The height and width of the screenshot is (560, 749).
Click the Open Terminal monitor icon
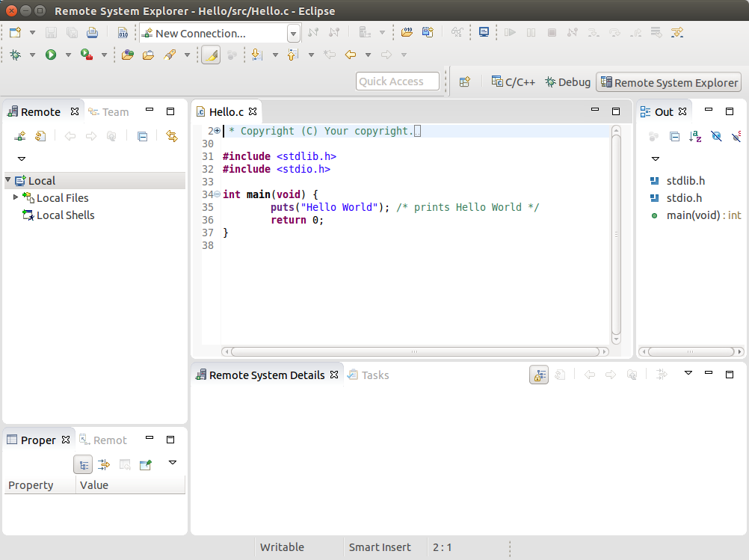tap(484, 33)
